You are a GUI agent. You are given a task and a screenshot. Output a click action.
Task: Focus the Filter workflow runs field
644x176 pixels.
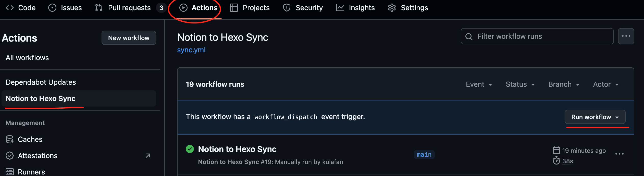537,36
